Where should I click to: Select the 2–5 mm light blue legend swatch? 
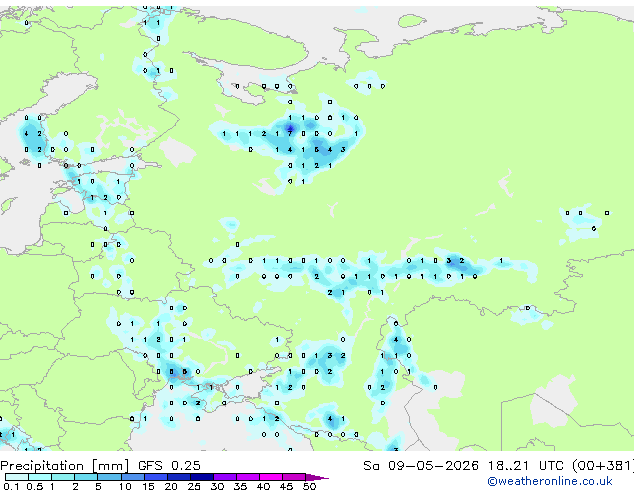click(86, 477)
